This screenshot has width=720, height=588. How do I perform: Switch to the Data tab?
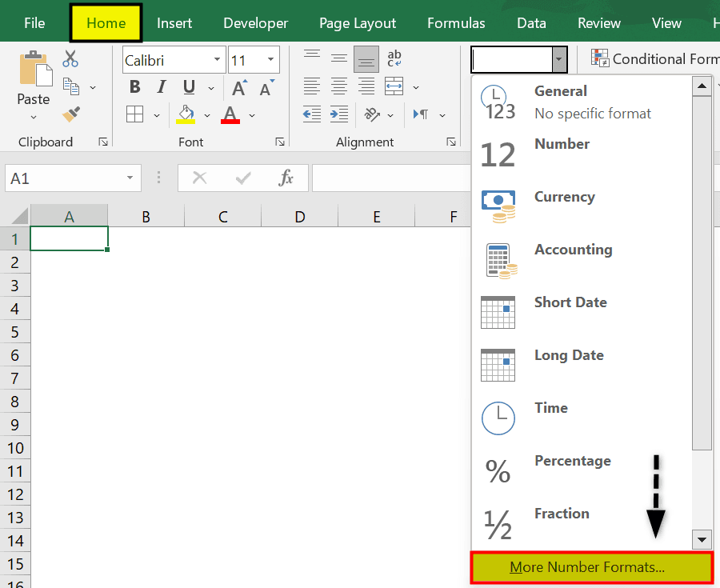(x=531, y=23)
